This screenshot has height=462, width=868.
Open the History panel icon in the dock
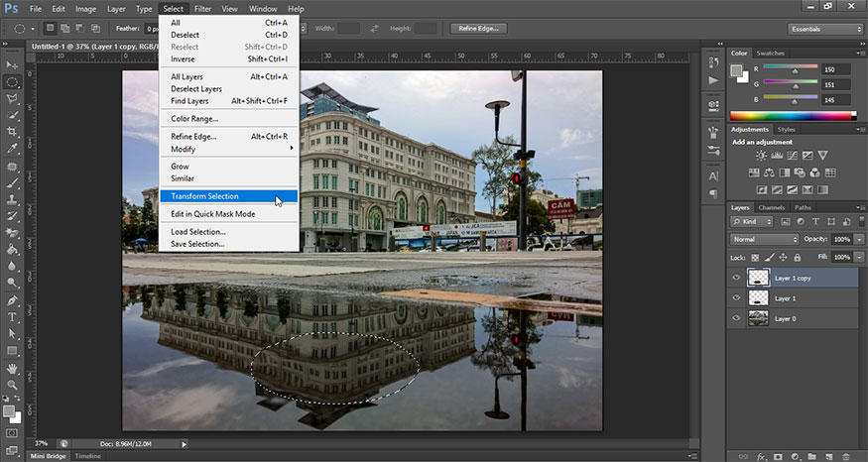click(713, 62)
